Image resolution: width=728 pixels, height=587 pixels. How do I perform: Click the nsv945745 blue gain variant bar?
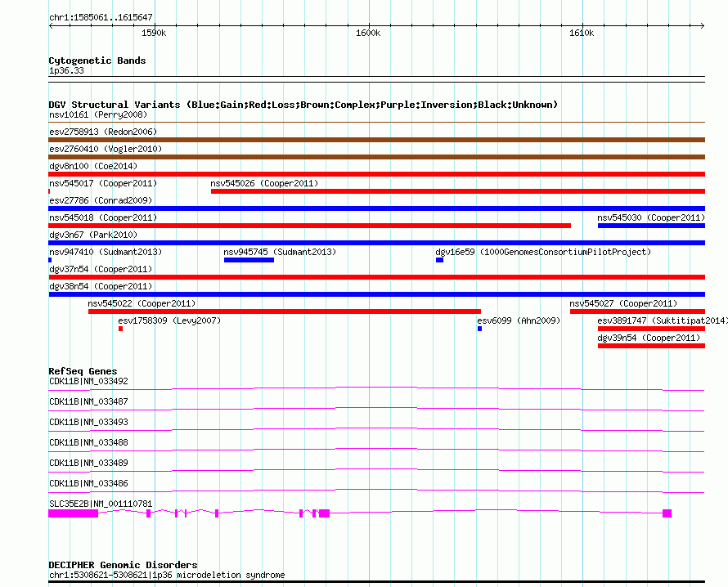coord(249,260)
